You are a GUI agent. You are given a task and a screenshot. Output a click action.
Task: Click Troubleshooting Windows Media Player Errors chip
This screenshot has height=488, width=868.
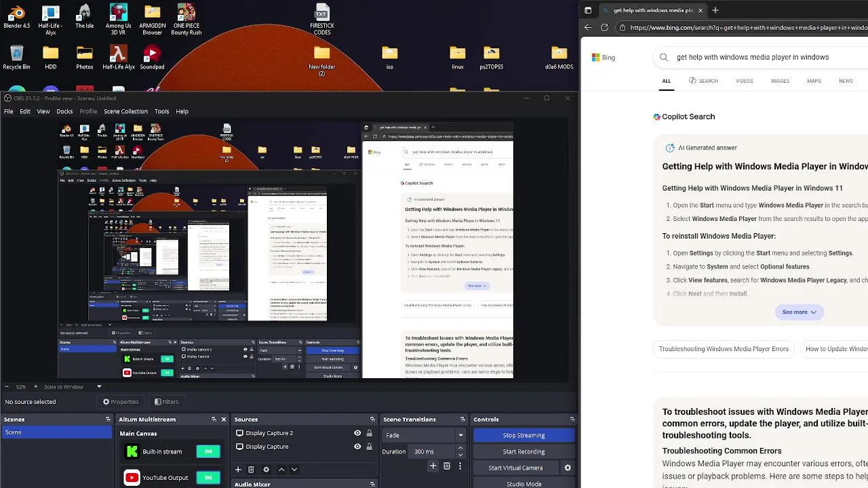724,349
